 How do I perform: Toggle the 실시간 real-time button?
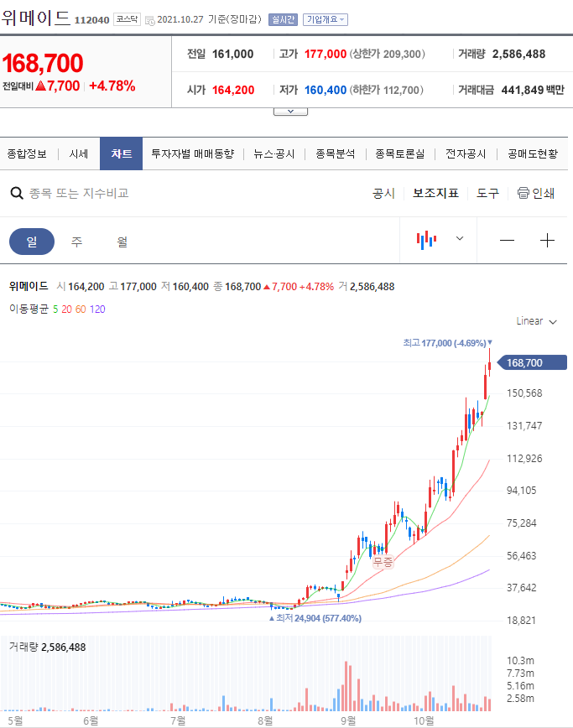tap(283, 19)
